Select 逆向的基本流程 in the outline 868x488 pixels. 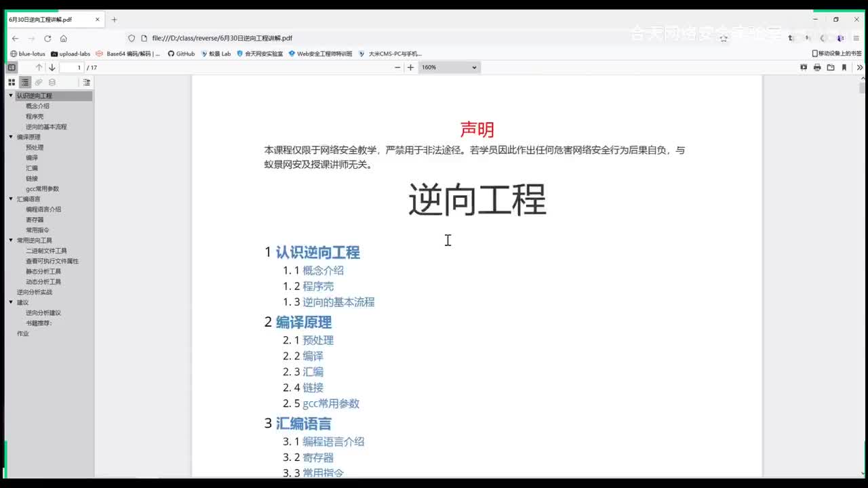[46, 127]
